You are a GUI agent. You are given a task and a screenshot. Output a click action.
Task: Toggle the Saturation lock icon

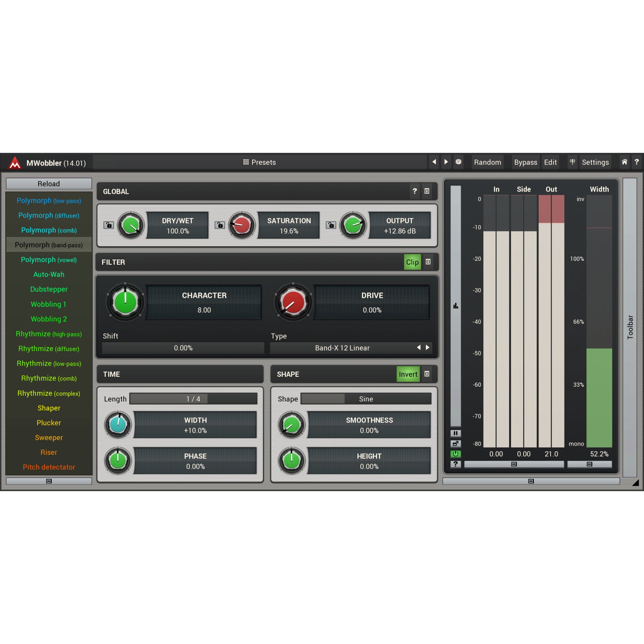(x=220, y=225)
